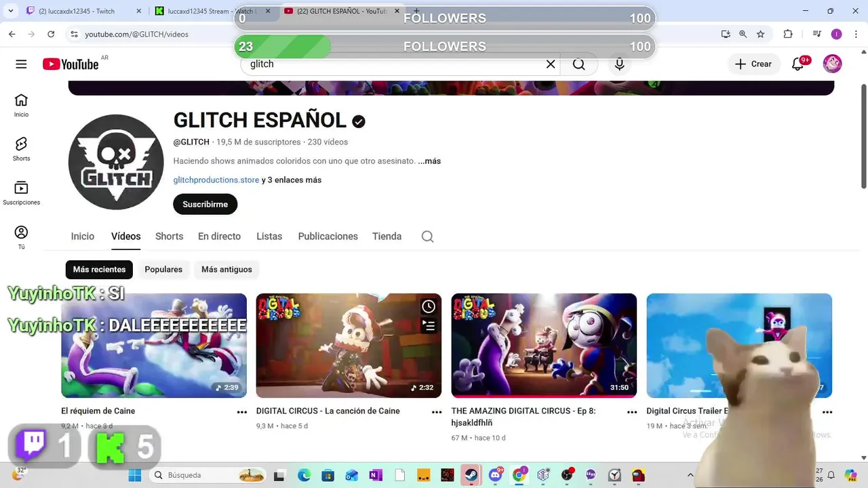Open THE AMAZING DIGITAL CIRCUS Ep 8 title
The width and height of the screenshot is (868, 488).
coord(524,417)
